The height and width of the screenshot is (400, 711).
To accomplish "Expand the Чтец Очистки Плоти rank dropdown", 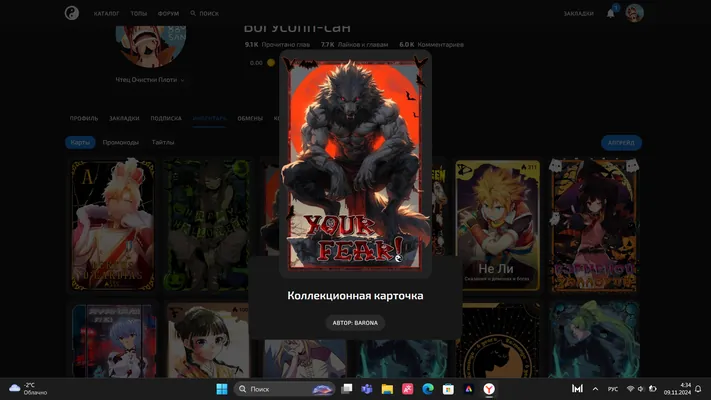I will [x=150, y=80].
